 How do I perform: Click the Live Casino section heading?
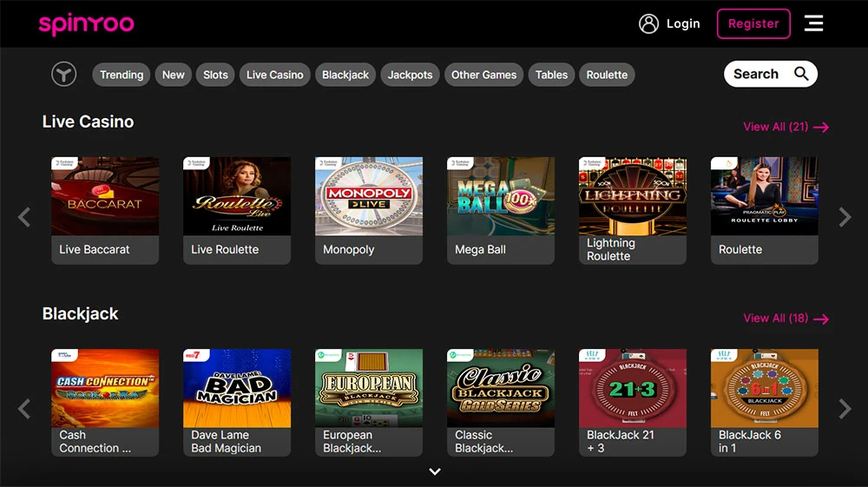[x=88, y=122]
